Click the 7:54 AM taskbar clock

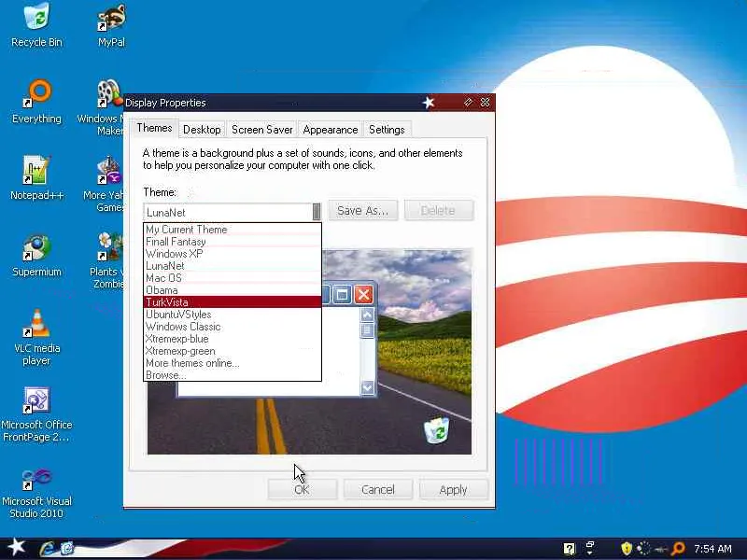pyautogui.click(x=712, y=549)
